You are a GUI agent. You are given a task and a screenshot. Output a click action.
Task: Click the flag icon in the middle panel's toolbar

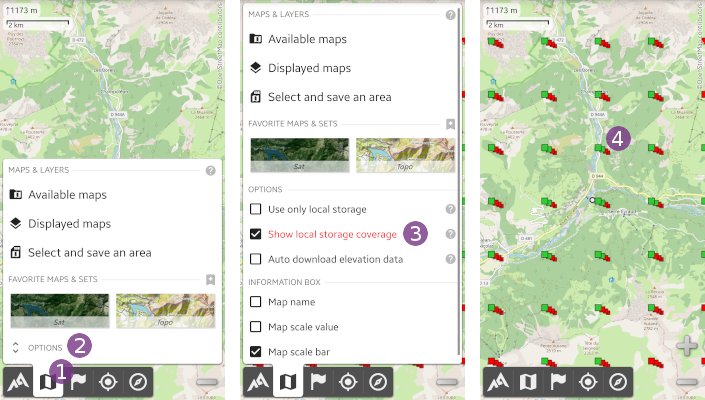tap(318, 381)
